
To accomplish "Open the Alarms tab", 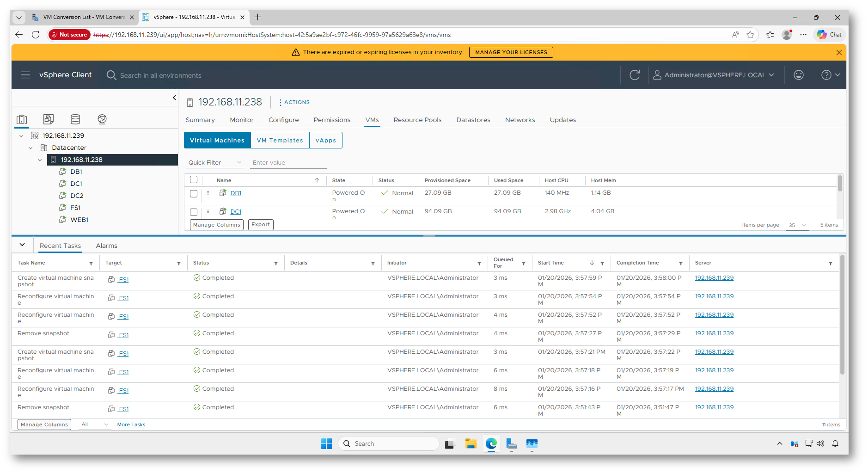I will coord(106,246).
